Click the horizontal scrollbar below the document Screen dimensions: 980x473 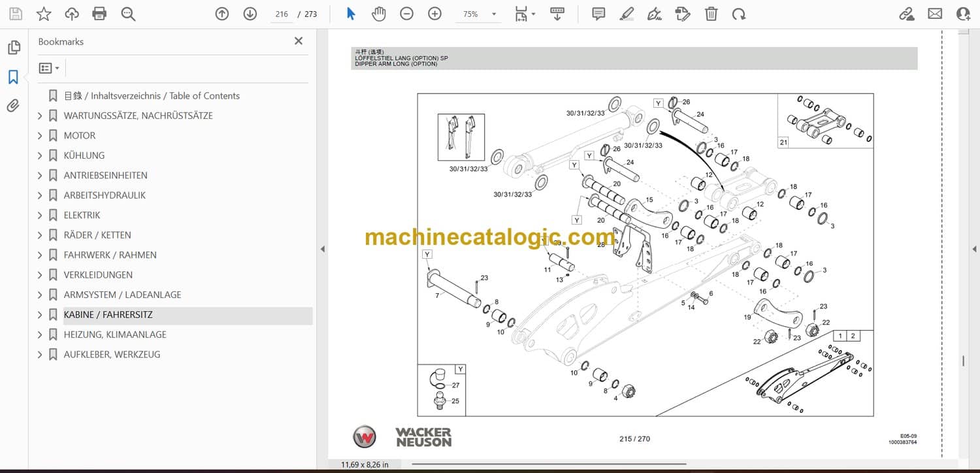point(549,465)
